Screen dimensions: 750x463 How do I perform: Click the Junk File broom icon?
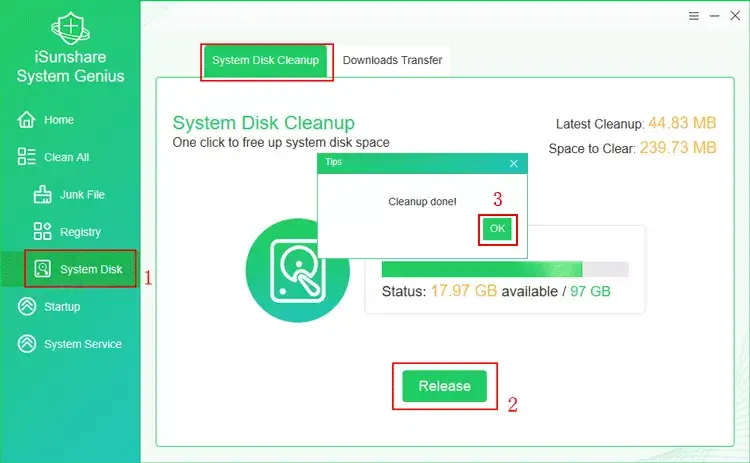42,194
